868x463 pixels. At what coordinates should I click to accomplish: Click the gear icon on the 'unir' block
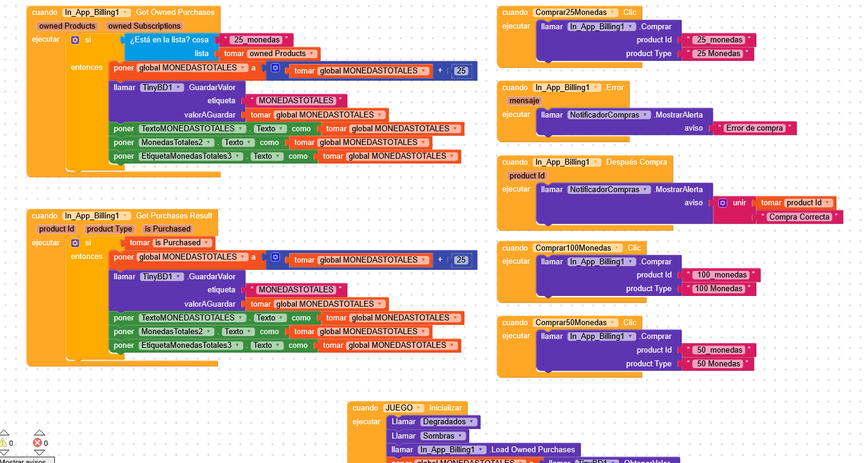[723, 203]
